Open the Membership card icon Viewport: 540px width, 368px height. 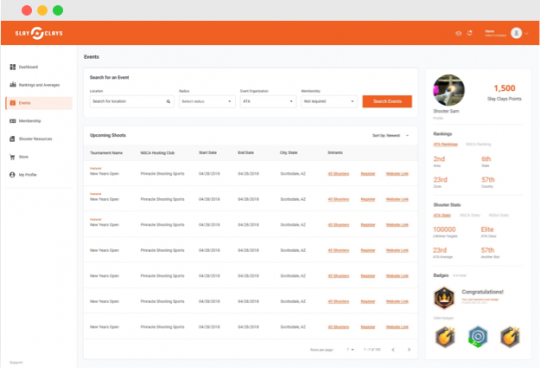[13, 121]
